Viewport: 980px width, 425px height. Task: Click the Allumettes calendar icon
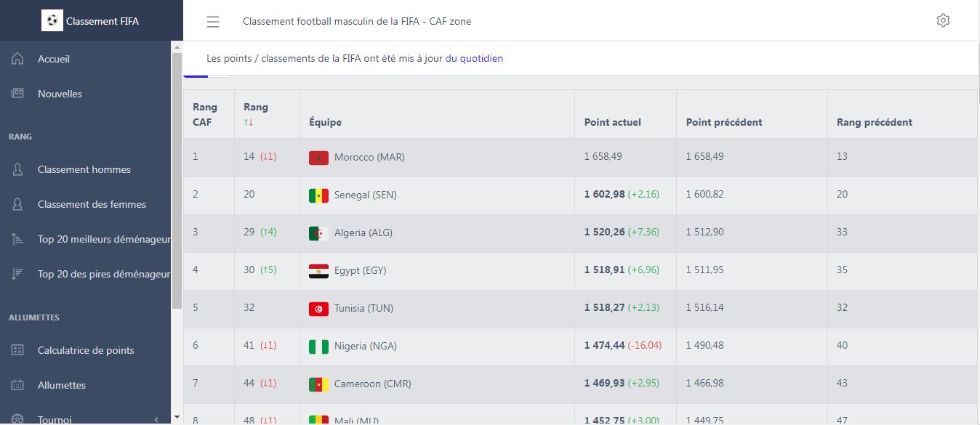(x=18, y=385)
